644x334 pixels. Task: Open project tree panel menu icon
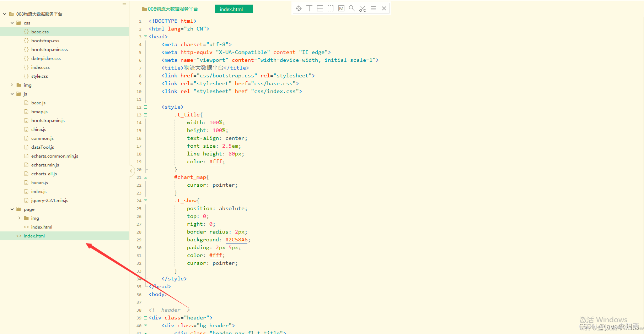click(x=124, y=5)
